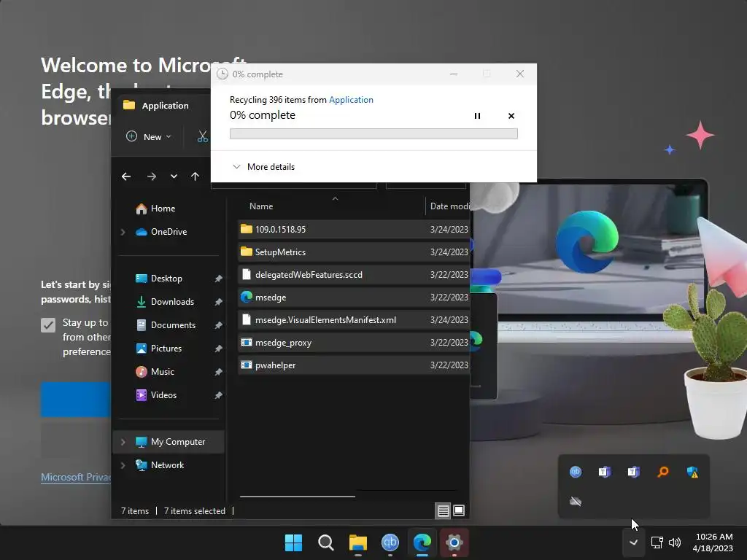The height and width of the screenshot is (560, 747).
Task: Click the blue button on Edge welcome page
Action: [x=76, y=400]
